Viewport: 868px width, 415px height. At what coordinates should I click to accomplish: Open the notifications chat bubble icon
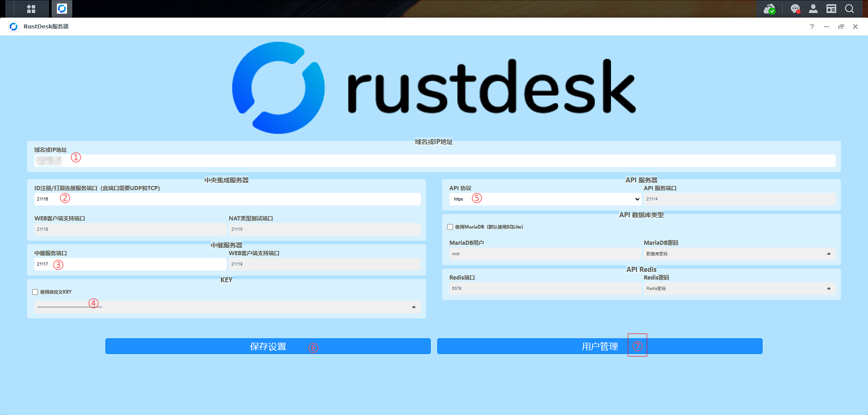(x=795, y=9)
